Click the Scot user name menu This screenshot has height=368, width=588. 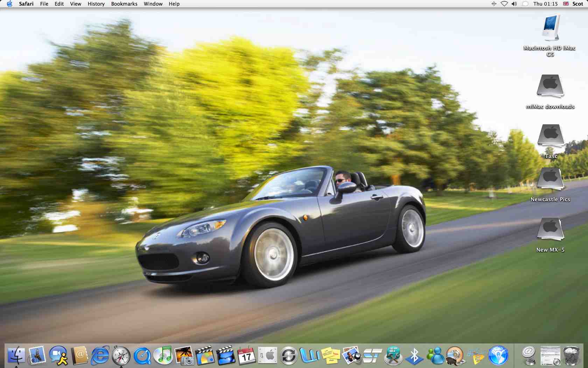pyautogui.click(x=577, y=4)
